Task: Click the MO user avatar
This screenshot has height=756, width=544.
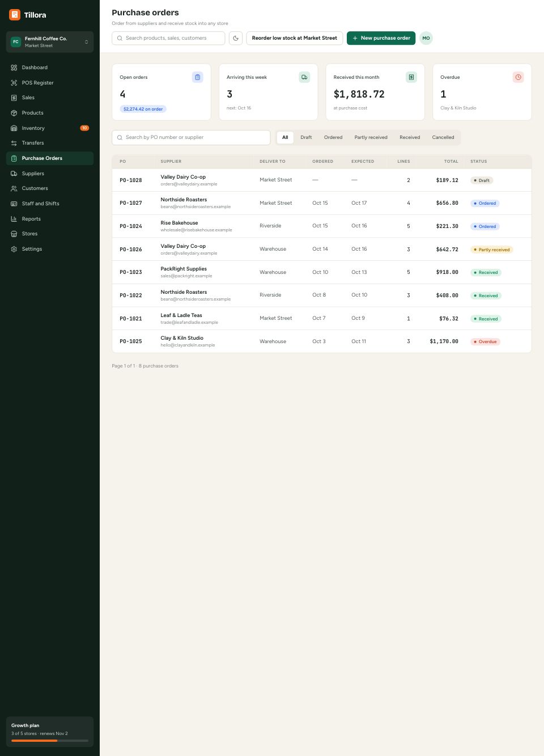Action: (426, 38)
